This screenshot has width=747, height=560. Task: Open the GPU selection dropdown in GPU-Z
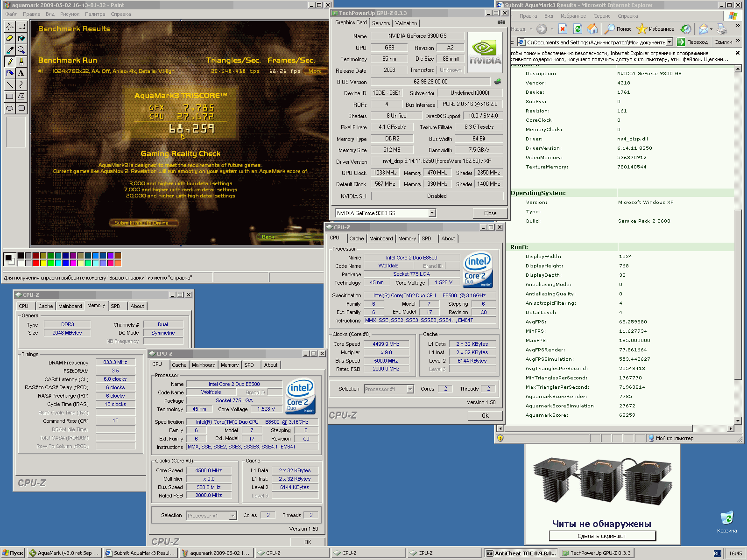pyautogui.click(x=432, y=213)
